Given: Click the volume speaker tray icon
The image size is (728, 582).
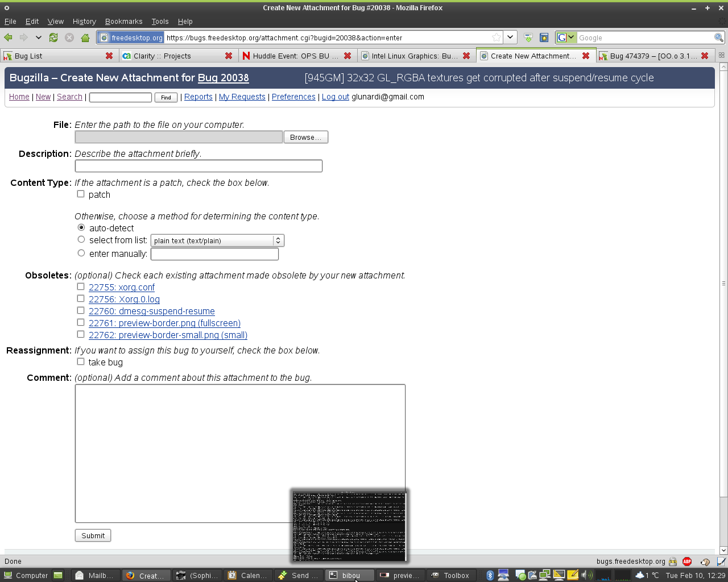Looking at the screenshot, I should [x=585, y=575].
